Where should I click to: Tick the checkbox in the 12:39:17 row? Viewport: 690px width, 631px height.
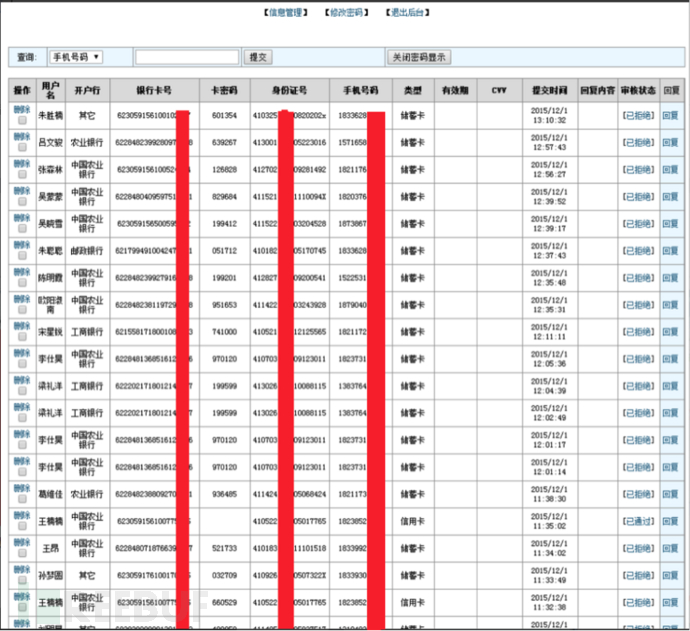click(22, 228)
